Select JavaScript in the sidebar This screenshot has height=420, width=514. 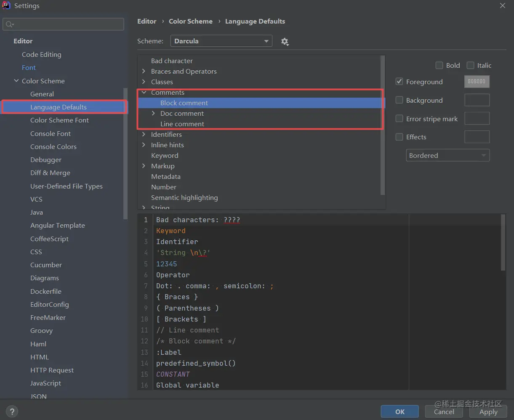(x=45, y=383)
